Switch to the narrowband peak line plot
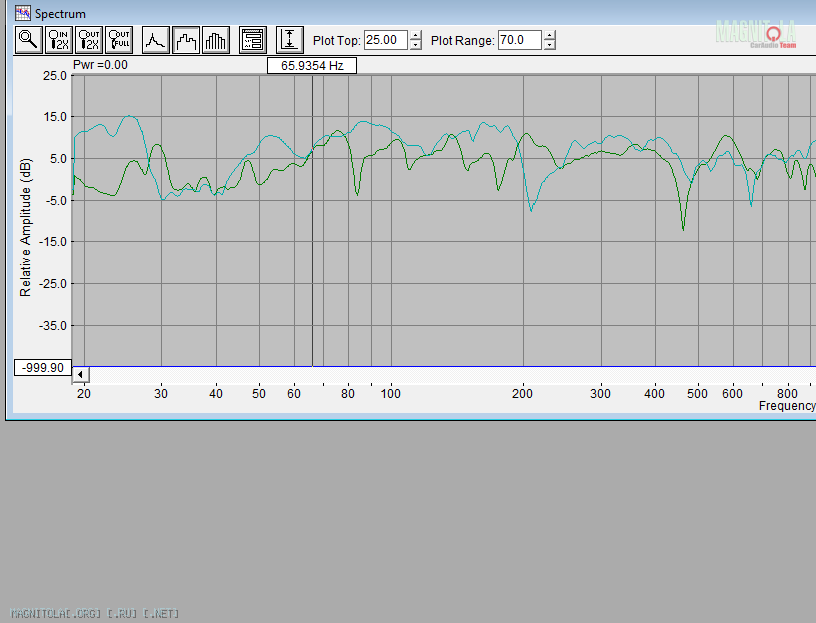The height and width of the screenshot is (623, 816). [156, 40]
